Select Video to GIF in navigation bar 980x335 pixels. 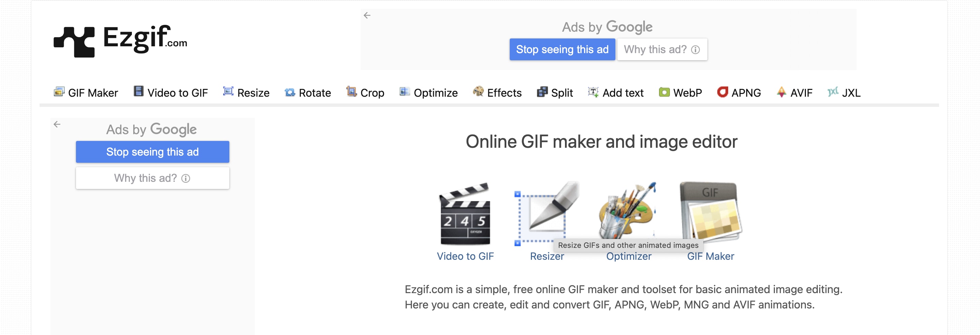click(171, 93)
